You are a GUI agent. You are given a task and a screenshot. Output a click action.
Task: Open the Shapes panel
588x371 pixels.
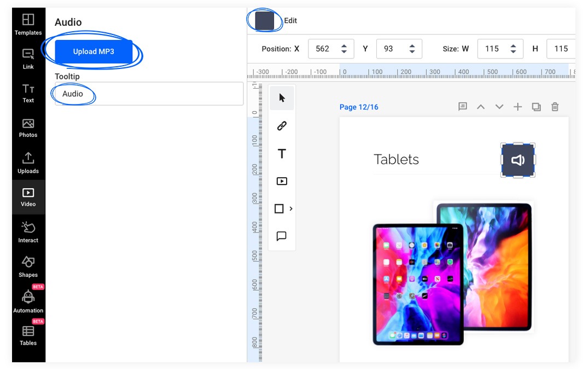28,266
